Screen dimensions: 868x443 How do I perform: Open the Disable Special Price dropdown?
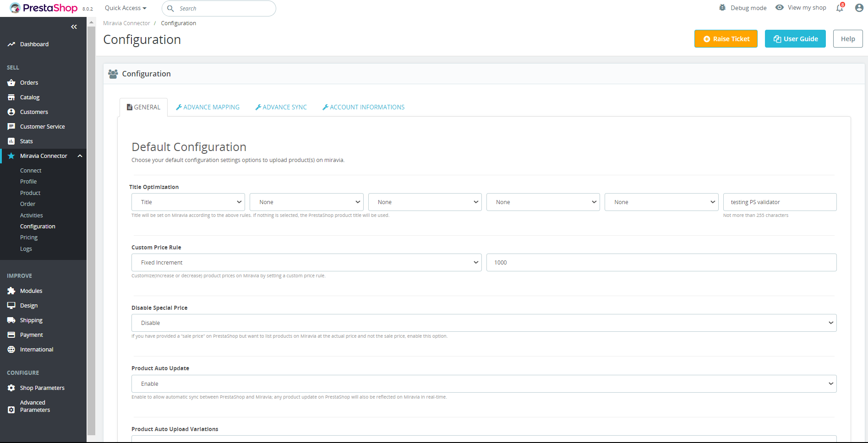(x=484, y=323)
